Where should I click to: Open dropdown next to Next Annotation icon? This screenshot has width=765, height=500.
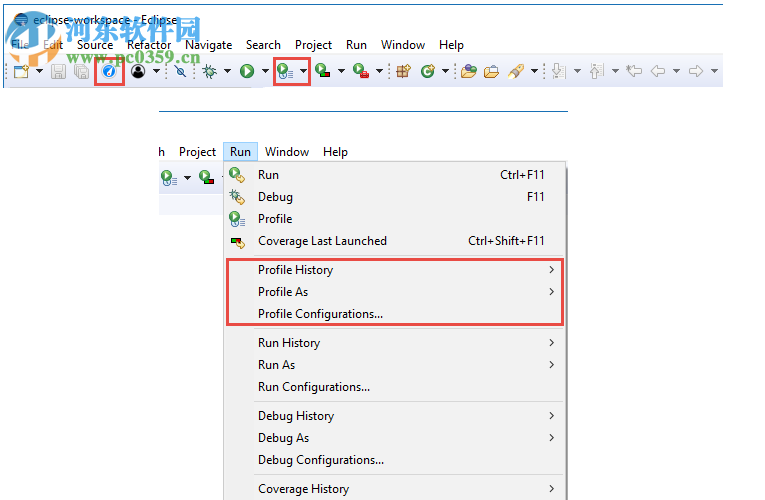pos(577,71)
